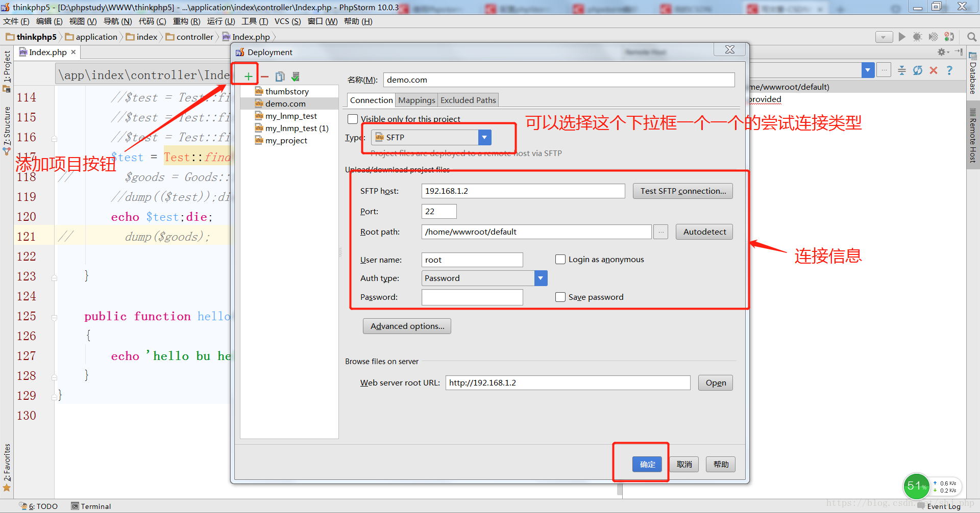Select the my_lnmp_test (1) server
The height and width of the screenshot is (513, 980).
[x=289, y=128]
